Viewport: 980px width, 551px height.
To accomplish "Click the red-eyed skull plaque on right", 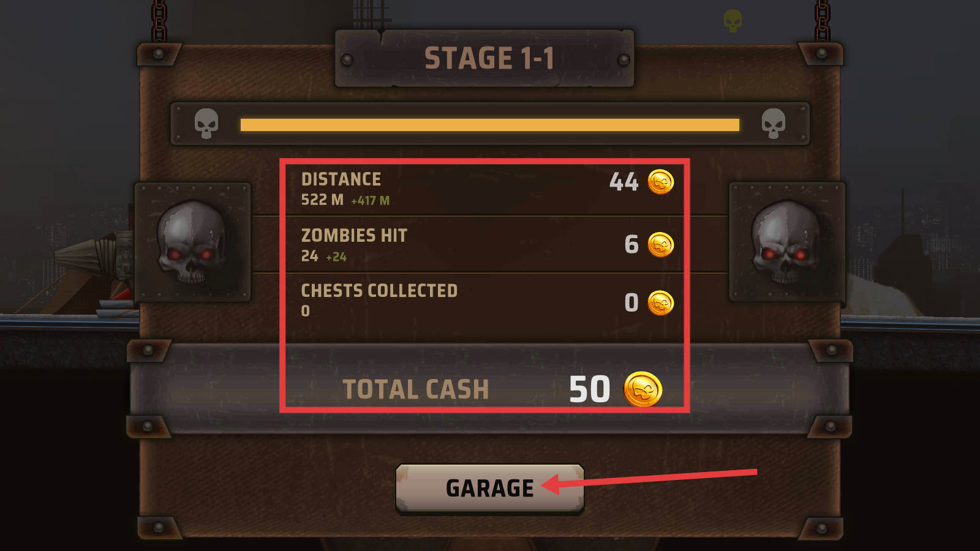I will click(787, 242).
